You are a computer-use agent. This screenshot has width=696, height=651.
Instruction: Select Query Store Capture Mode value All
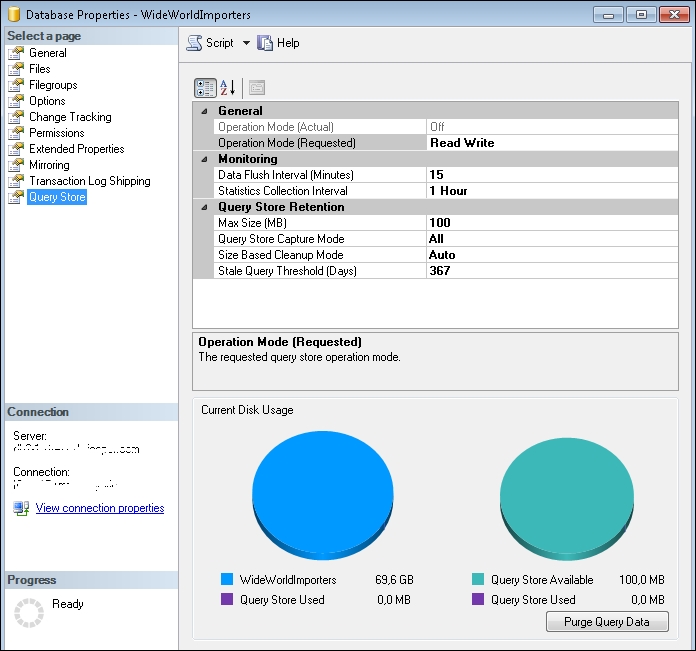point(552,239)
